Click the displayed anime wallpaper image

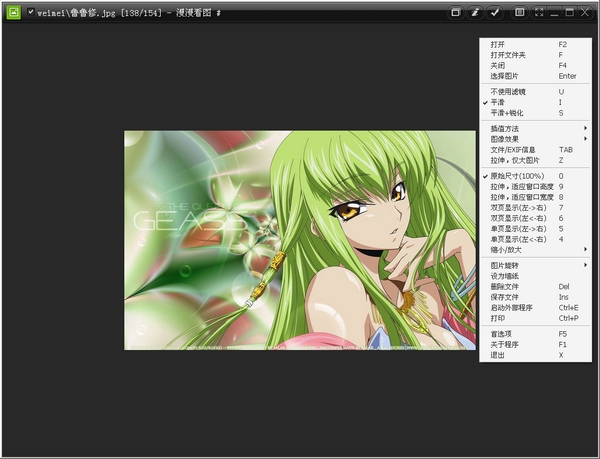300,240
